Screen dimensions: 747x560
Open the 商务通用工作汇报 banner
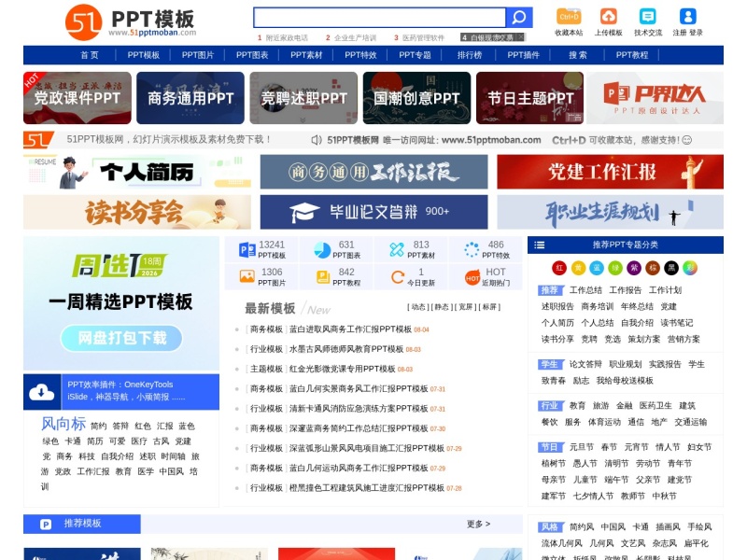[x=374, y=172]
